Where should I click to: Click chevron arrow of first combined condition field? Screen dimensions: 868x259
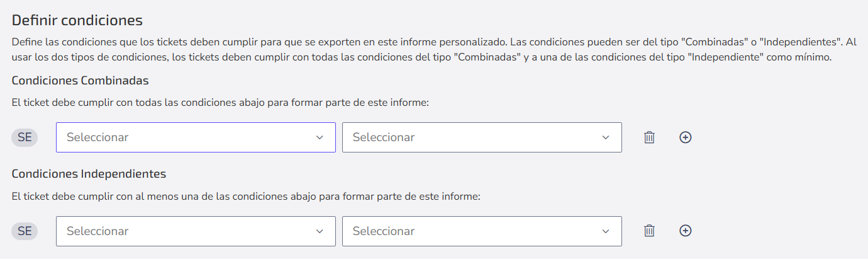[x=320, y=137]
